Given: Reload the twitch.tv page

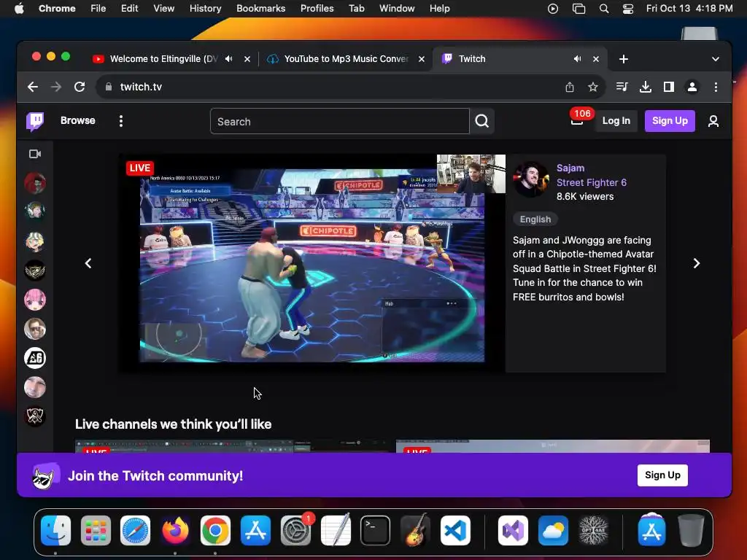Looking at the screenshot, I should 80,87.
